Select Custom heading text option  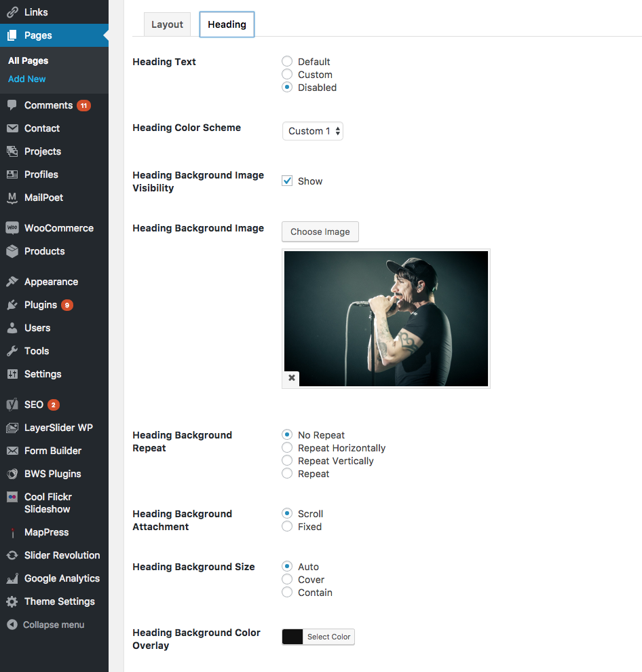click(x=288, y=75)
